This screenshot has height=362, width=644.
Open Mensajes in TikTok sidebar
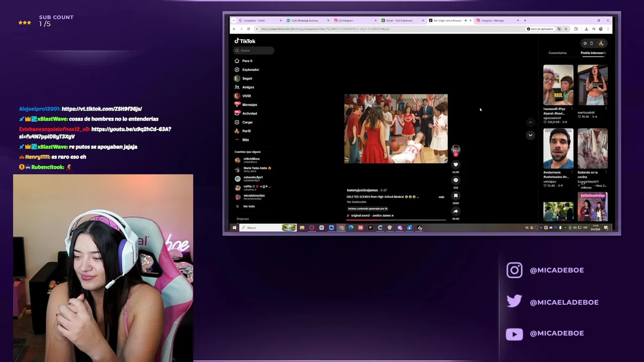[x=246, y=105]
